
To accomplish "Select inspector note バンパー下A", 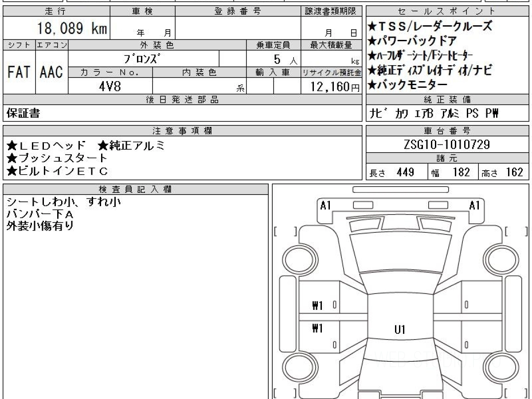I will [40, 214].
